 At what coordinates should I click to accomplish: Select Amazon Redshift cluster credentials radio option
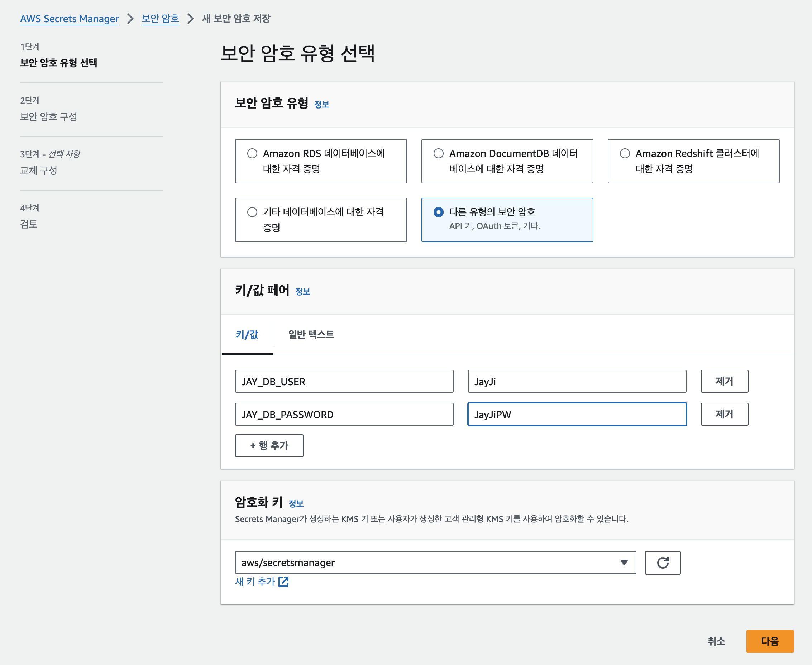[x=624, y=154]
